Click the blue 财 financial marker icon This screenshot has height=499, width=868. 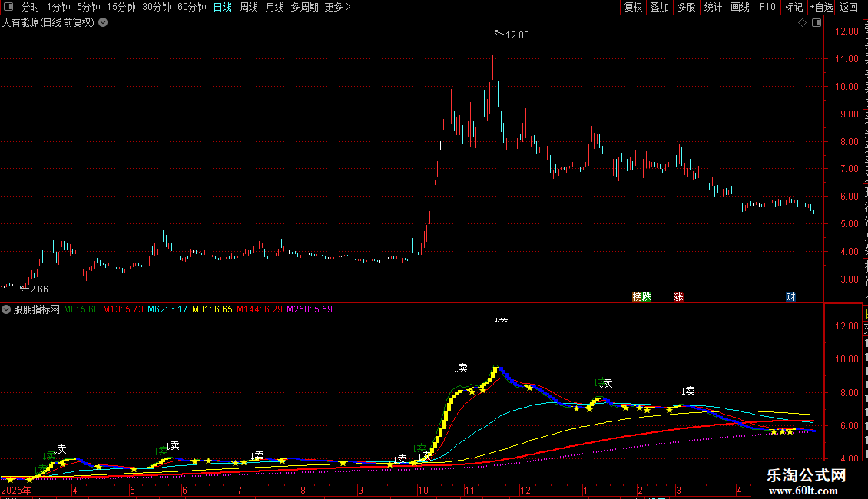click(790, 297)
